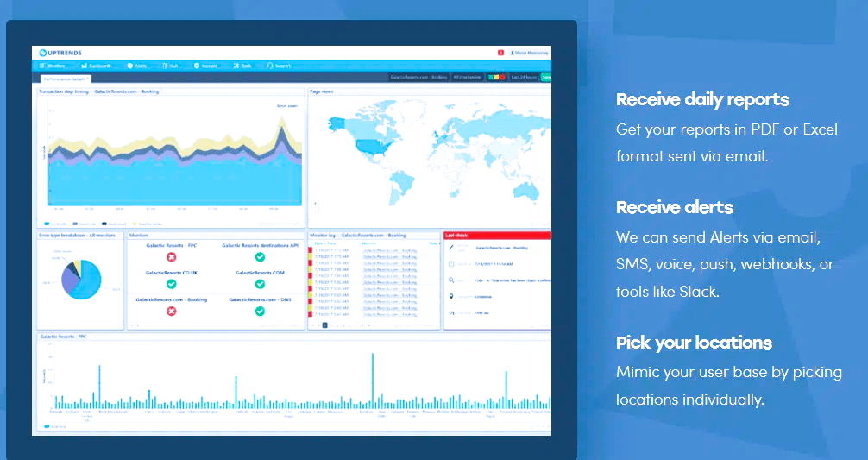The width and height of the screenshot is (868, 460).
Task: Open the All checkpoints filter
Action: (x=467, y=77)
